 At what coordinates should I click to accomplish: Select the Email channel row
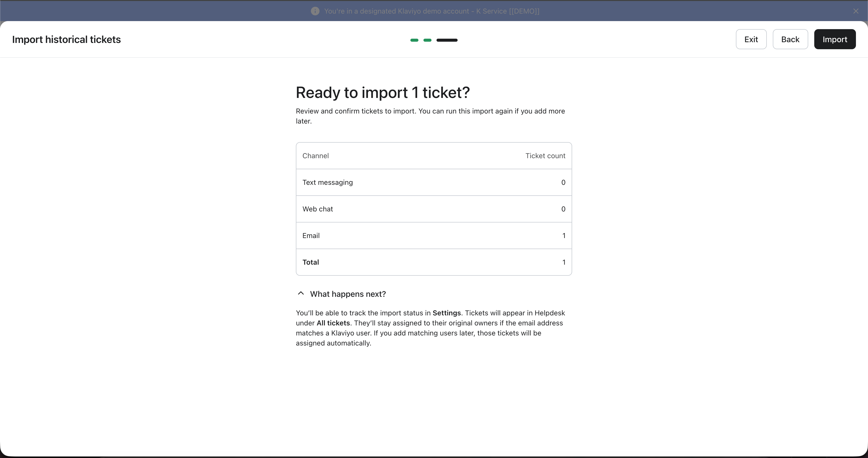click(x=434, y=236)
